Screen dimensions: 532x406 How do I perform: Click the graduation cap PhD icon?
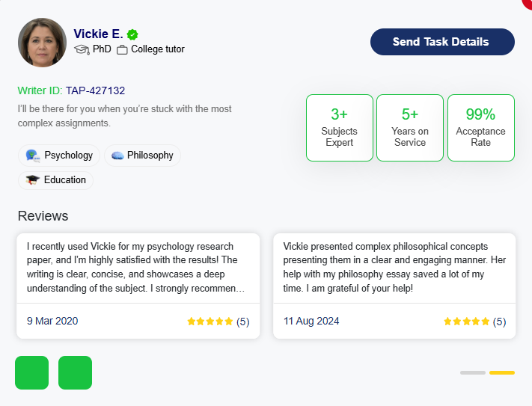click(x=82, y=49)
